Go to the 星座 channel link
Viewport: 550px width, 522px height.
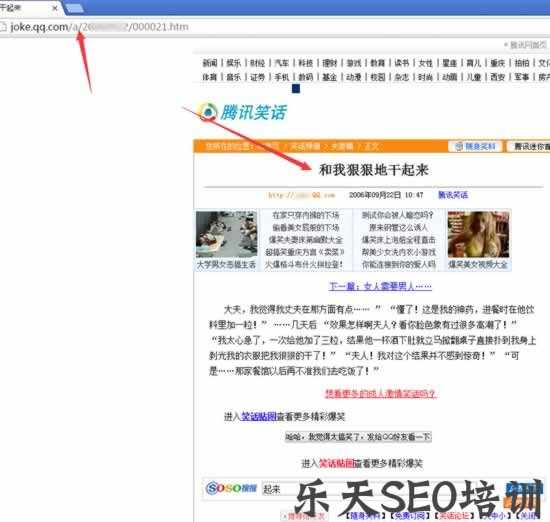click(450, 63)
